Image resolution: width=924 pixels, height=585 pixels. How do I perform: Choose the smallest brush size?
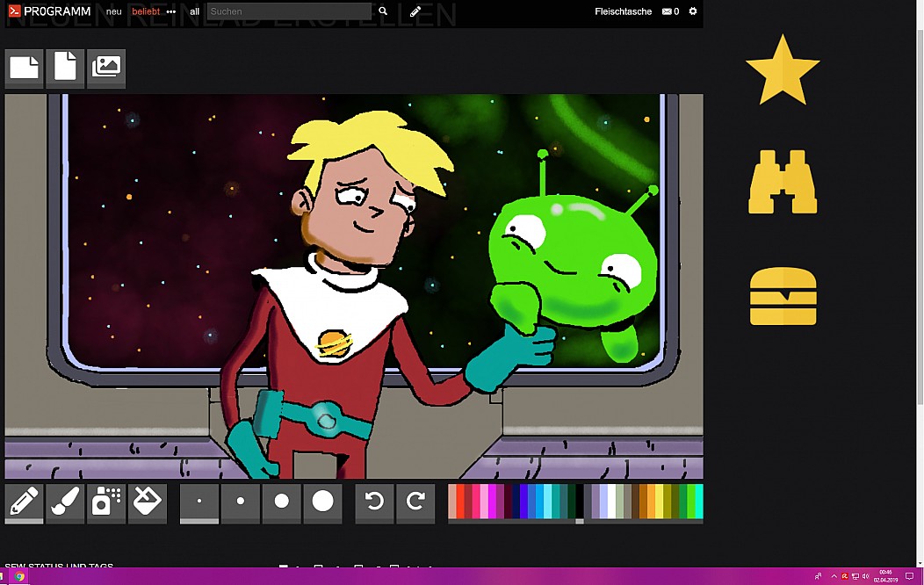point(199,502)
